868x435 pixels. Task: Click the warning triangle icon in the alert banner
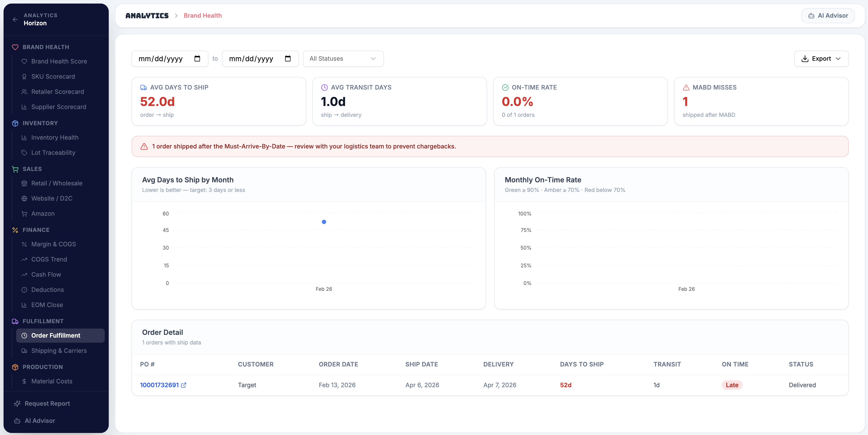tap(144, 147)
